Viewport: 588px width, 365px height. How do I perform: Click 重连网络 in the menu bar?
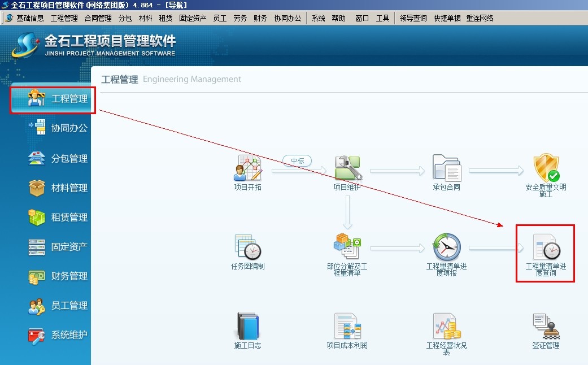480,18
